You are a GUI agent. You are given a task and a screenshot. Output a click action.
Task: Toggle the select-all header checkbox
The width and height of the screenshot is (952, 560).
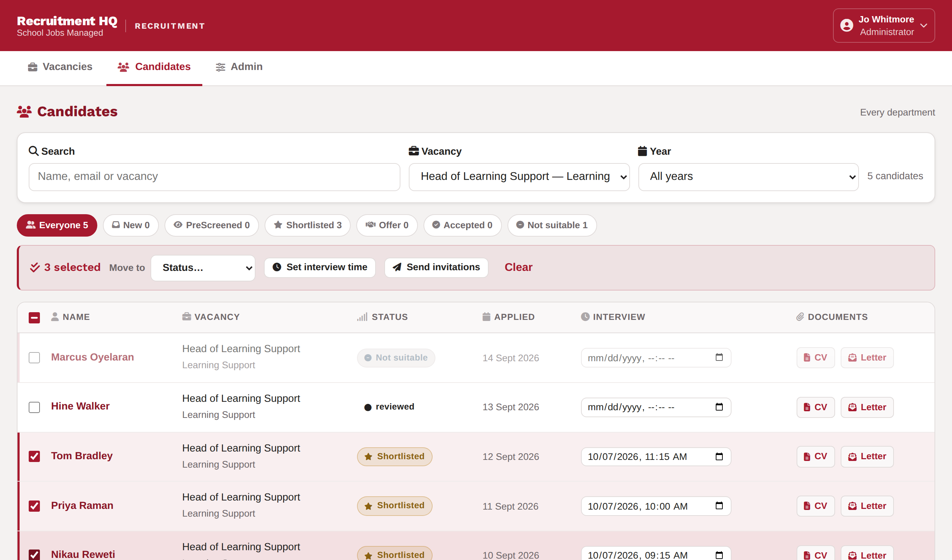coord(34,317)
